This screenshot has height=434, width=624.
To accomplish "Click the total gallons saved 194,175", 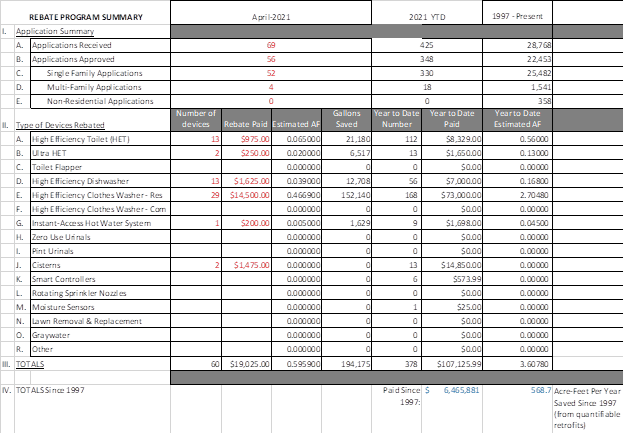I will pos(356,364).
